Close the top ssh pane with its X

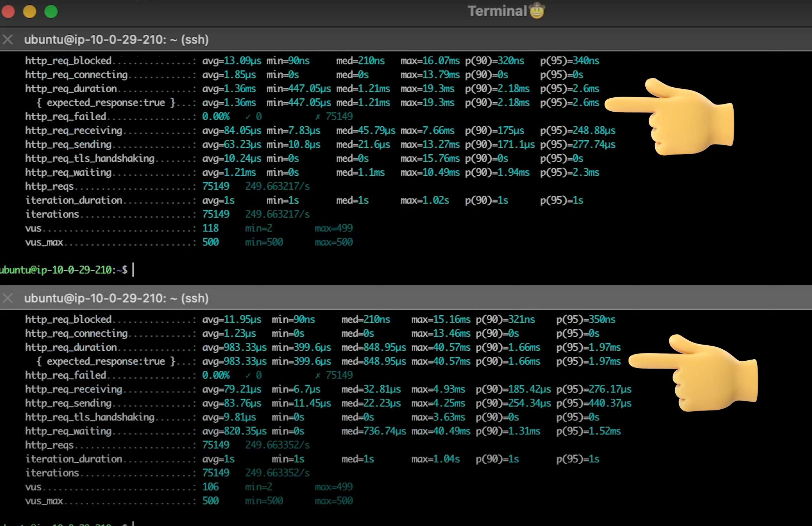[8, 39]
